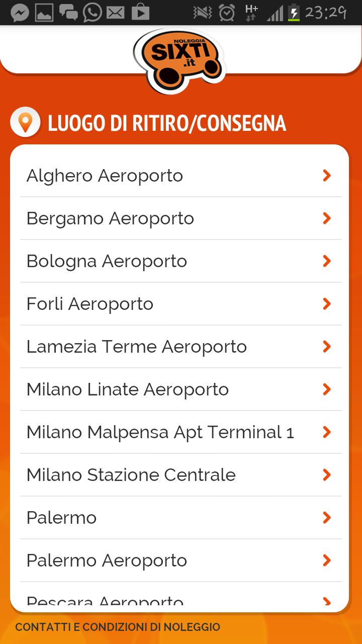This screenshot has height=644, width=362.
Task: Tap the battery charging status icon
Action: tap(294, 13)
